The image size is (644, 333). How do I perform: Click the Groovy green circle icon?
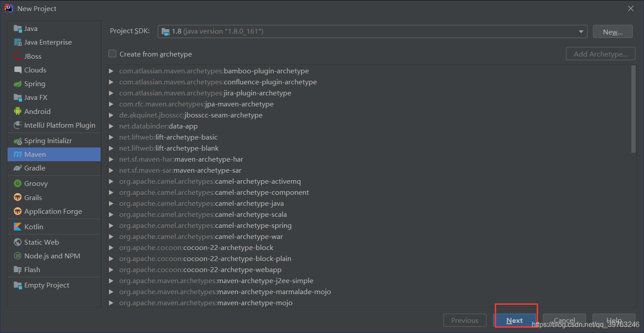click(18, 184)
